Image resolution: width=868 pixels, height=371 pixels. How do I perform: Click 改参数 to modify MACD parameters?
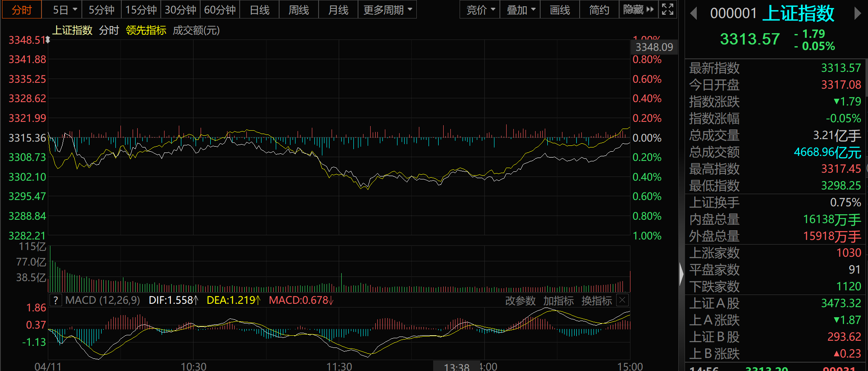pyautogui.click(x=520, y=301)
